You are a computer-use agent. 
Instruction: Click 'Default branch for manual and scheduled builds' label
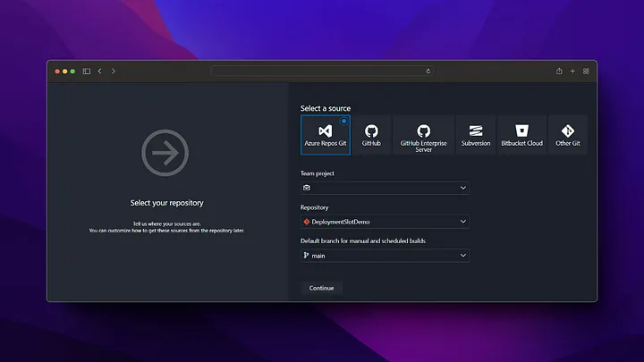[x=362, y=241]
